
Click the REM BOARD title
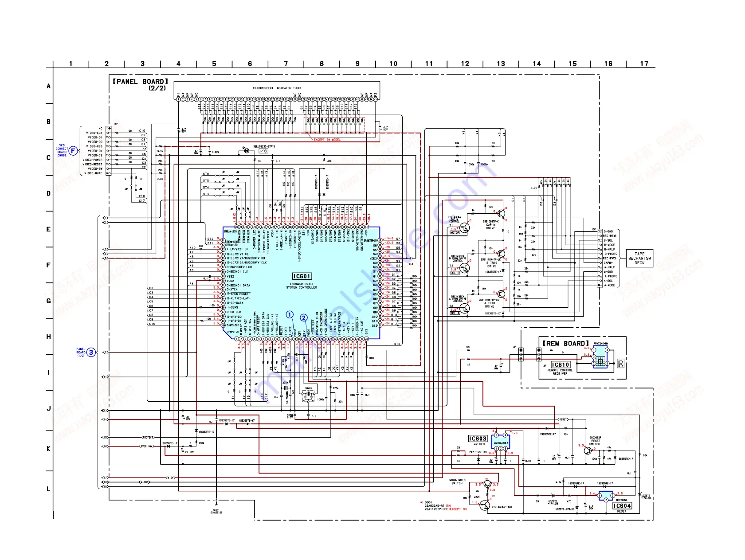[x=565, y=344]
